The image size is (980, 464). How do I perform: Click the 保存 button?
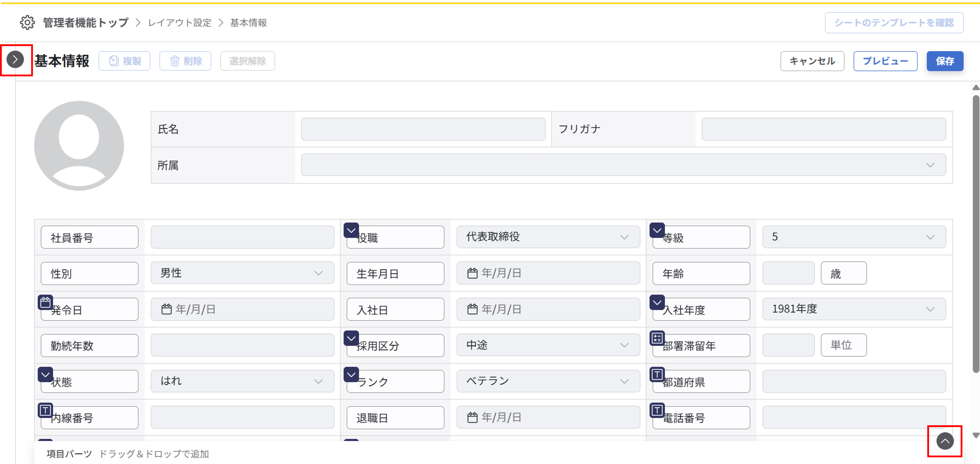pos(945,61)
